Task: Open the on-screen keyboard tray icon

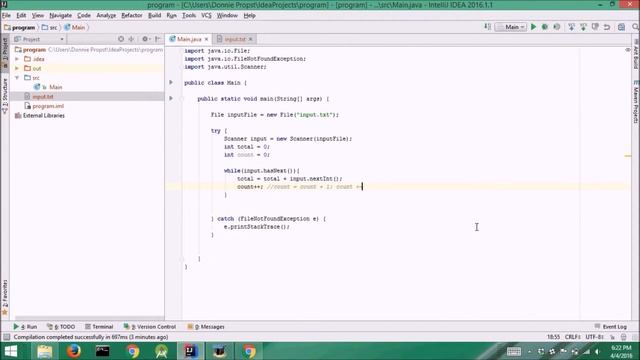Action: click(513, 351)
